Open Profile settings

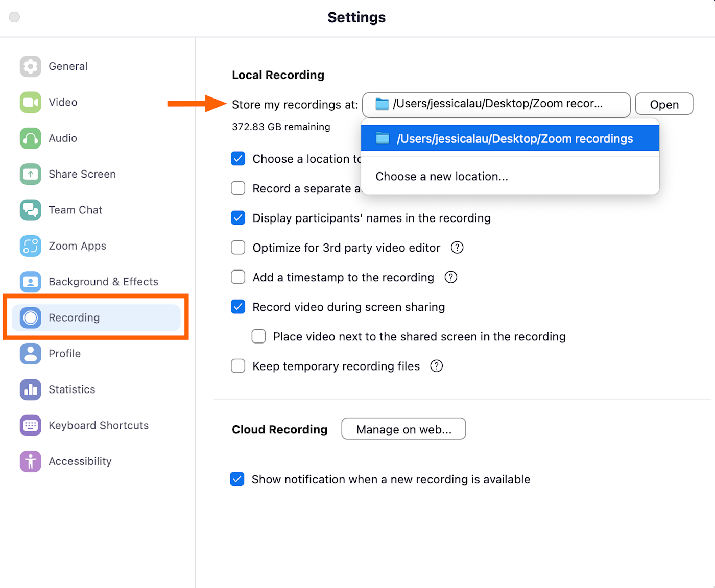[x=96, y=354]
